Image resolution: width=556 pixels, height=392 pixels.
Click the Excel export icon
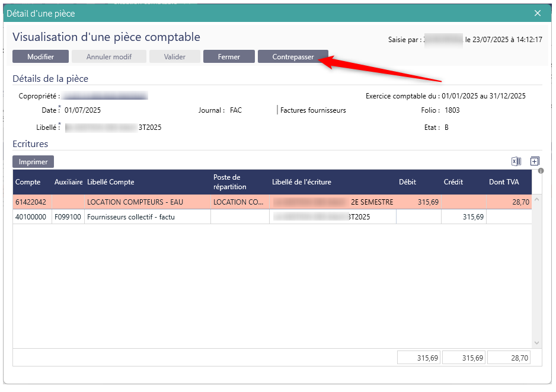[x=516, y=161]
